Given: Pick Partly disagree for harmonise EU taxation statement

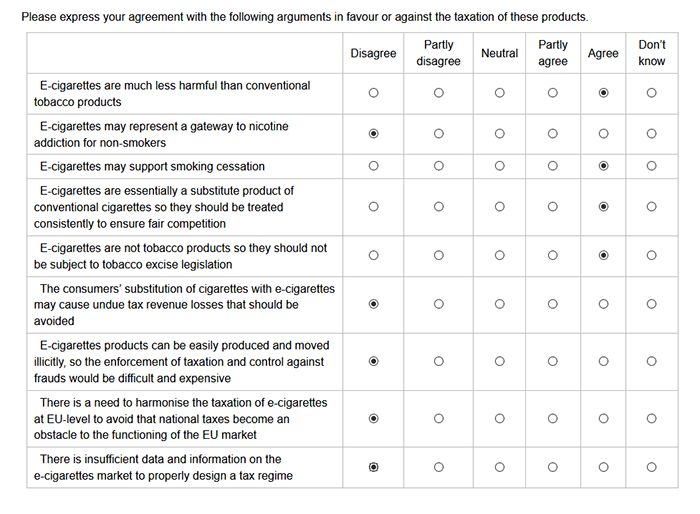Looking at the screenshot, I should click(439, 418).
